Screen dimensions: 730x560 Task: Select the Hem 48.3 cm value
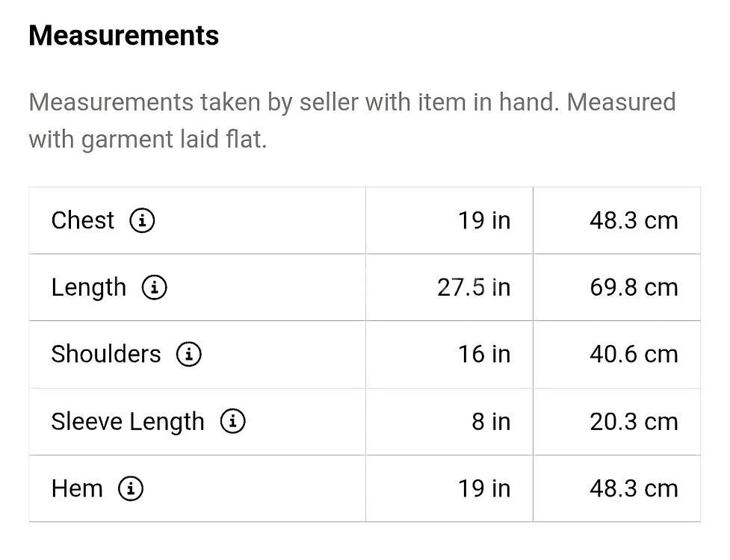tap(634, 488)
